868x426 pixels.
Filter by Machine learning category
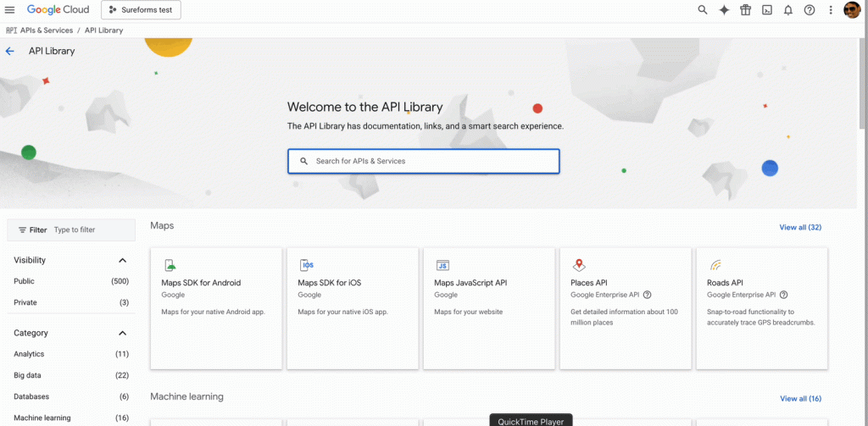coord(71,418)
